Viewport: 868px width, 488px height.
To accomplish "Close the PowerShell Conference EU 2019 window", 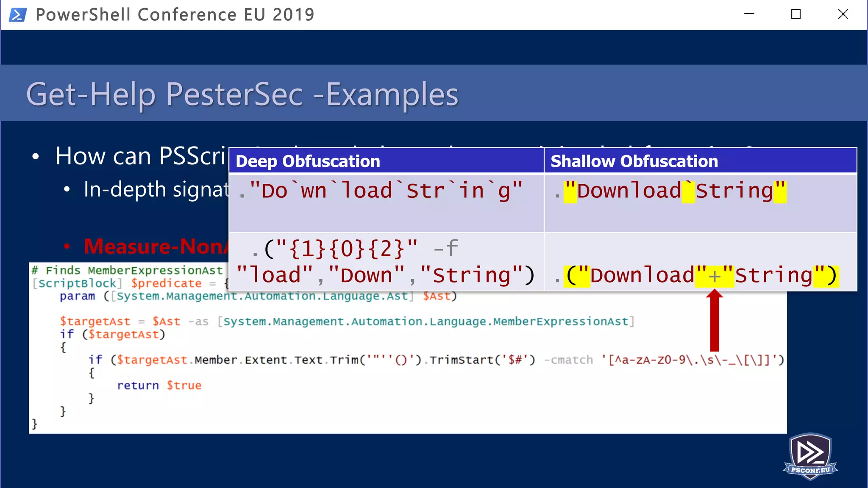I will (x=843, y=14).
